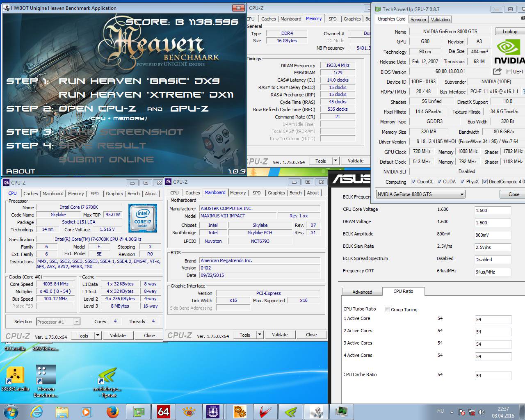Click the BCLK Amplitude 800mV field

pyautogui.click(x=493, y=235)
